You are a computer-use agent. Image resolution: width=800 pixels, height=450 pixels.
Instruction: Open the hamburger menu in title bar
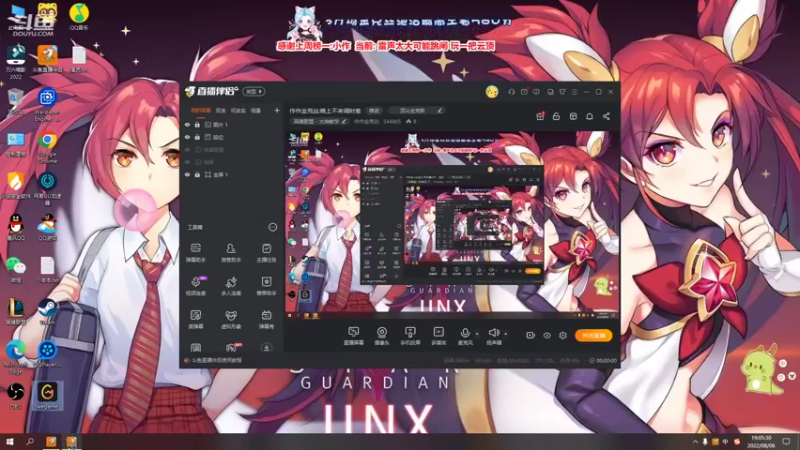pos(574,92)
